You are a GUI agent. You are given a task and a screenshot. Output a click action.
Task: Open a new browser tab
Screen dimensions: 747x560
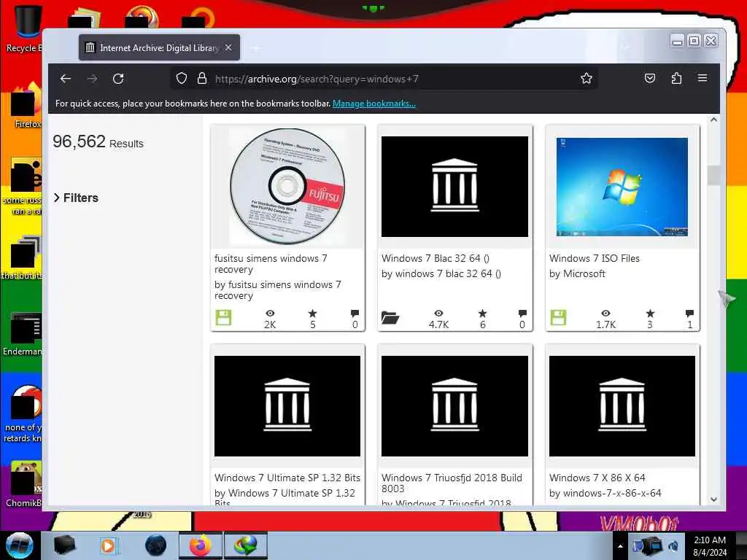(x=256, y=48)
